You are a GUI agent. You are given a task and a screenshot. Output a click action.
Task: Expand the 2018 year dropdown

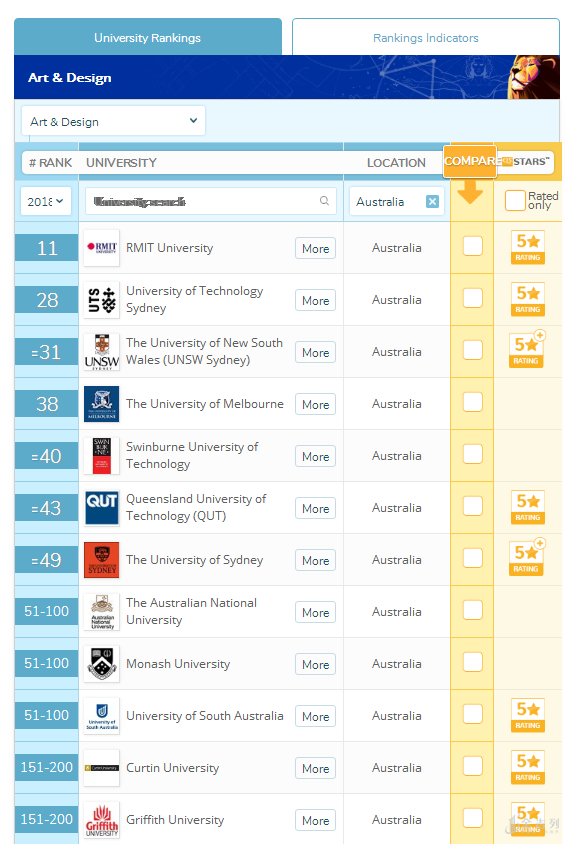pos(46,201)
